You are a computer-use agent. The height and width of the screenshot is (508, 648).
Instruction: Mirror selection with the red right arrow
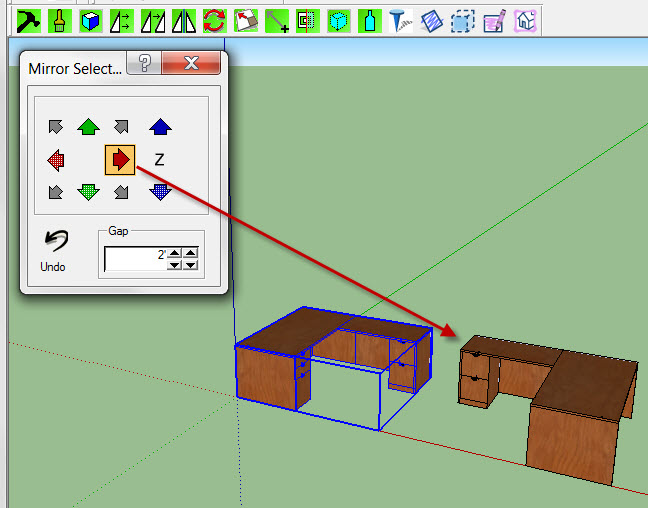pyautogui.click(x=120, y=159)
